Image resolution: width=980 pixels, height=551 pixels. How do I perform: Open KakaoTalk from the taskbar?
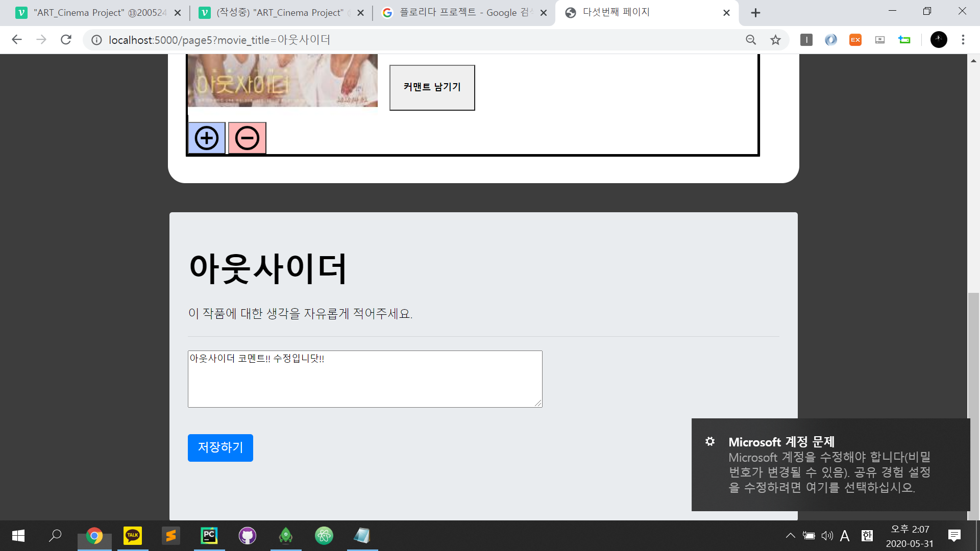tap(133, 536)
